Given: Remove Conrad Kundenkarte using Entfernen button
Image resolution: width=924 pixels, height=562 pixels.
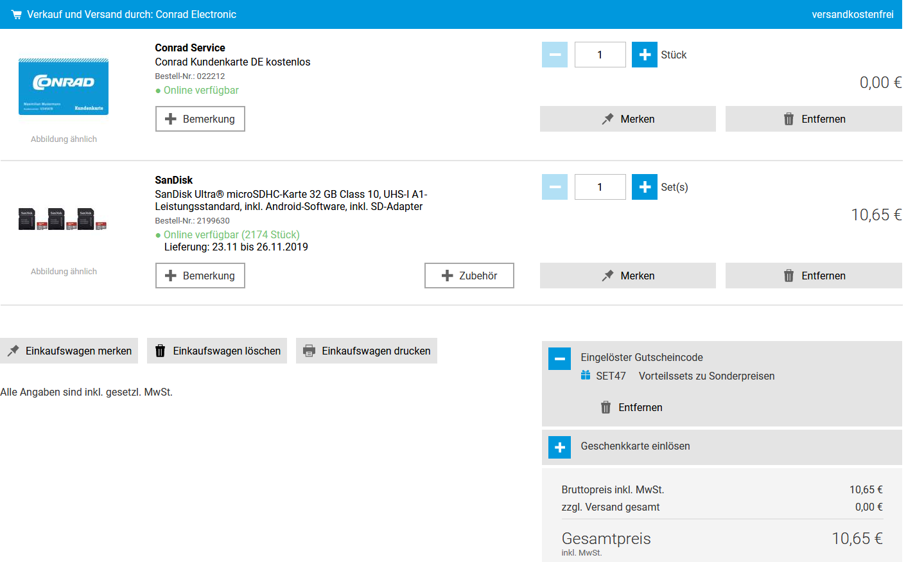Looking at the screenshot, I should coord(814,119).
